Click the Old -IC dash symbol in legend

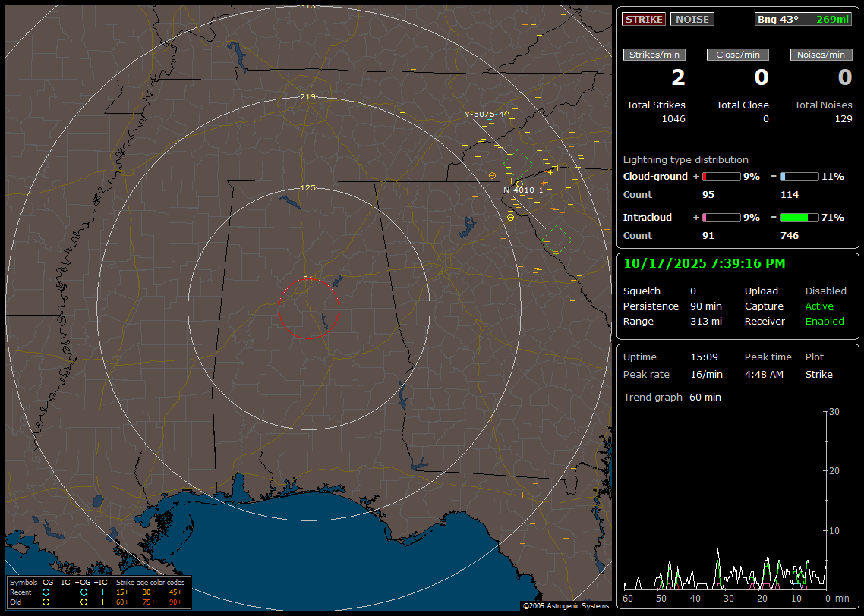65,602
